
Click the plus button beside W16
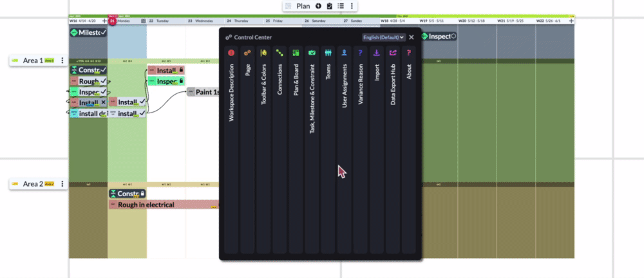tap(104, 21)
